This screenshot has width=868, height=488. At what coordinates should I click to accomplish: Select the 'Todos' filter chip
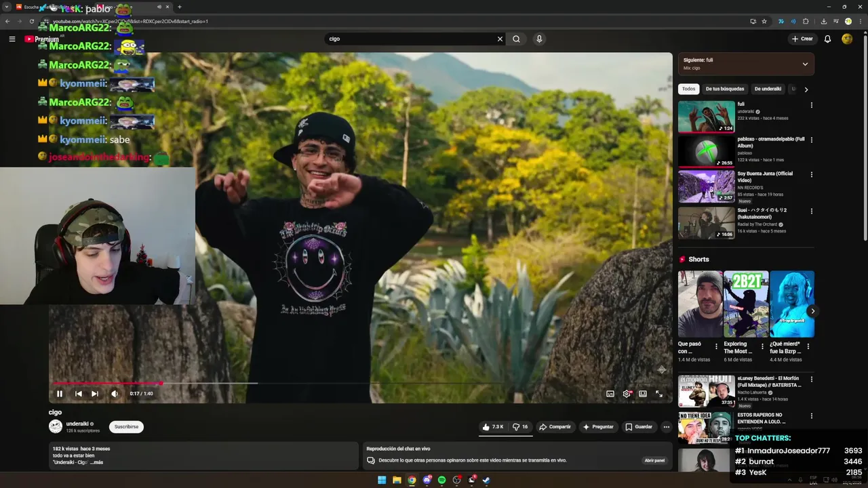point(688,89)
